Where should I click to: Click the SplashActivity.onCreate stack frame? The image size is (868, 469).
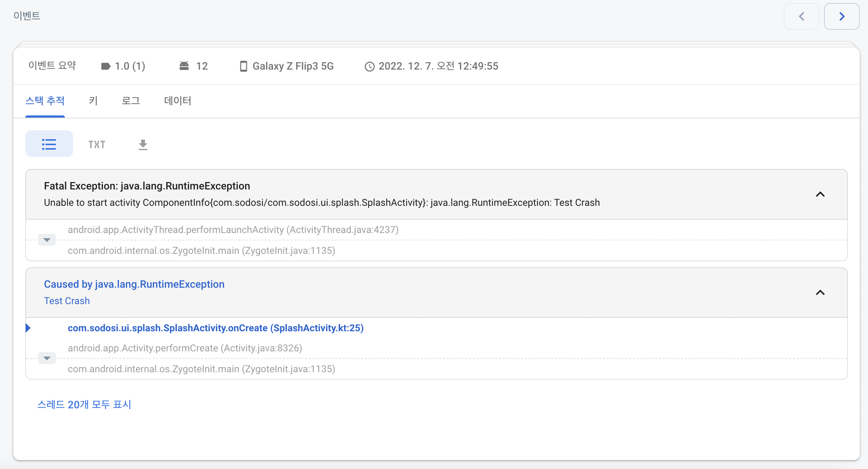pos(215,328)
